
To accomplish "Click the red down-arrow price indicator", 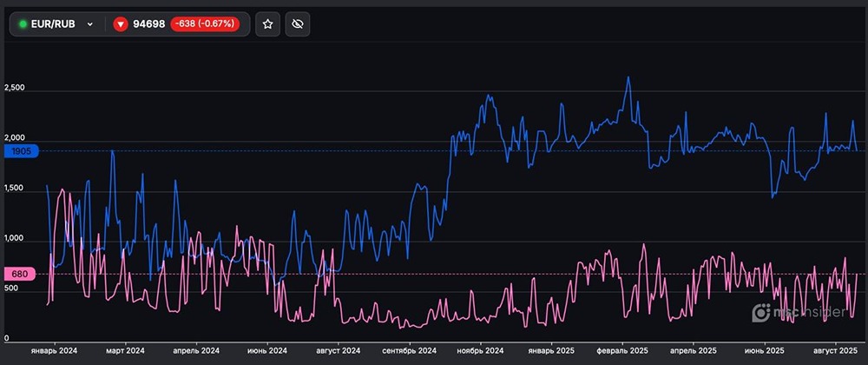I will point(121,24).
